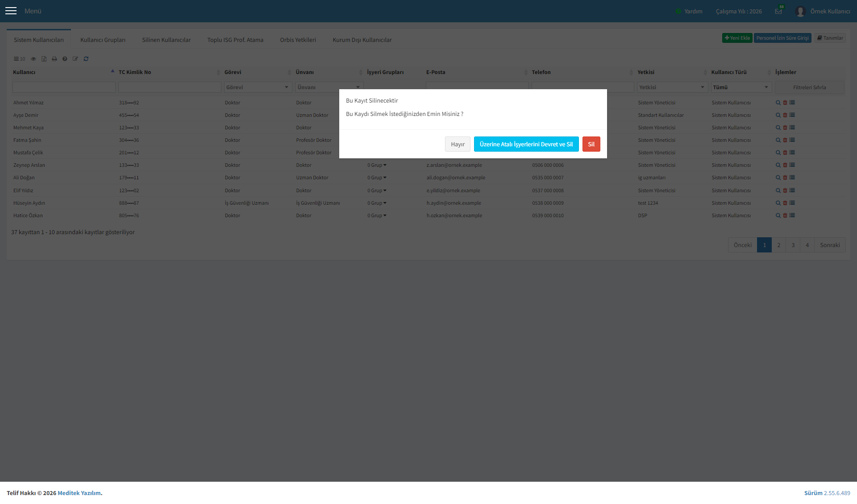
Task: Click the help question mark icon in toolbar
Action: click(65, 59)
